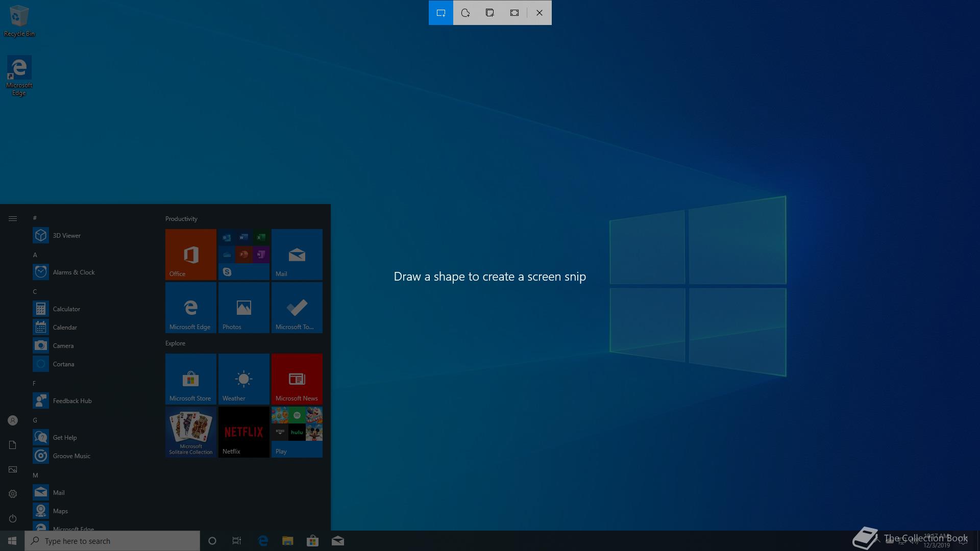Open Pictures from Start sidebar
This screenshot has height=551, width=980.
(13, 469)
